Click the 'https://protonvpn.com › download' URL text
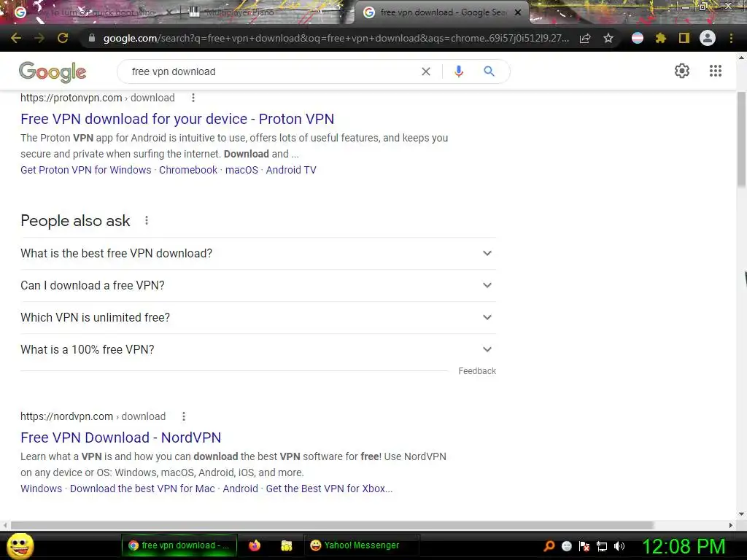The image size is (747, 560). (x=98, y=98)
